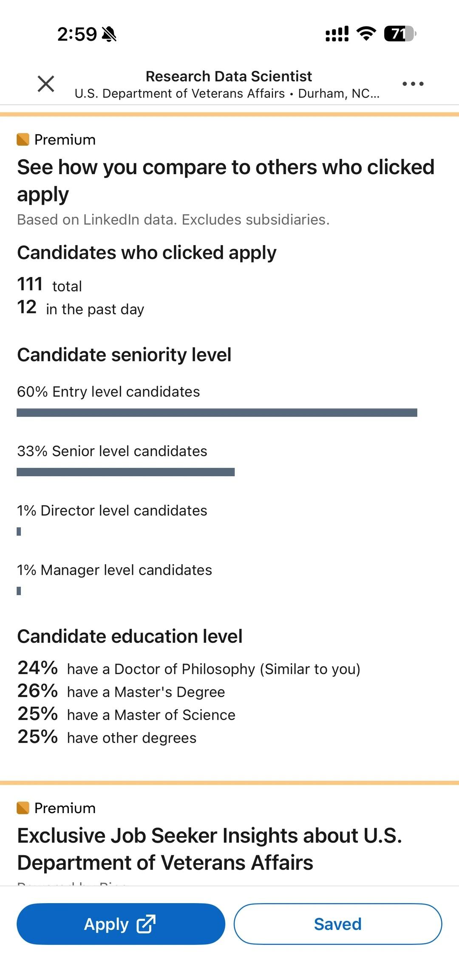This screenshot has height=980, width=459.
Task: Tap the clock in the status bar
Action: coord(77,34)
